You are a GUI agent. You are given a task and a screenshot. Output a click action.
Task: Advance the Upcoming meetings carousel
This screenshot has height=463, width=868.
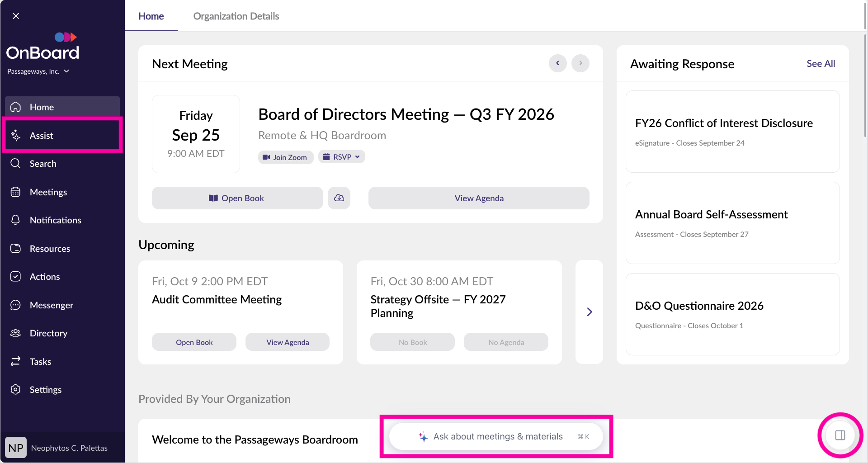coord(589,312)
